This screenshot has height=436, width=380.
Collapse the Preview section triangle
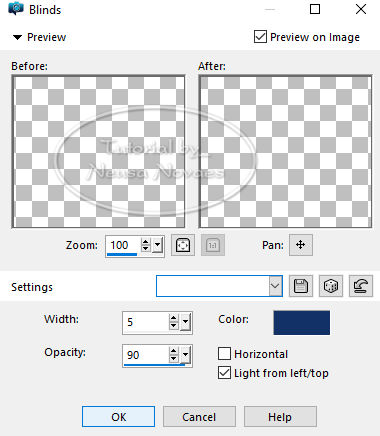click(x=17, y=37)
